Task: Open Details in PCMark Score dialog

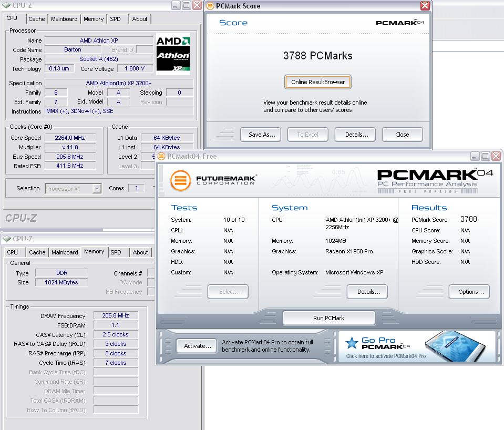Action: pos(355,135)
